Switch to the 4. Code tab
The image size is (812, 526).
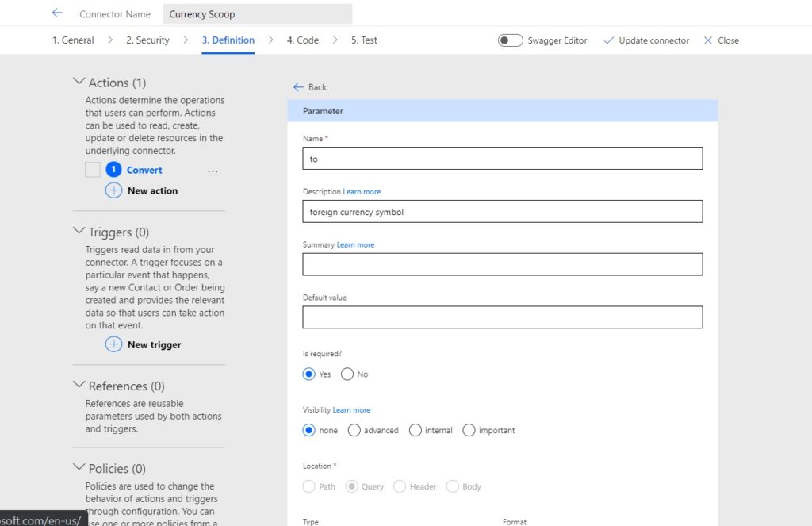301,40
